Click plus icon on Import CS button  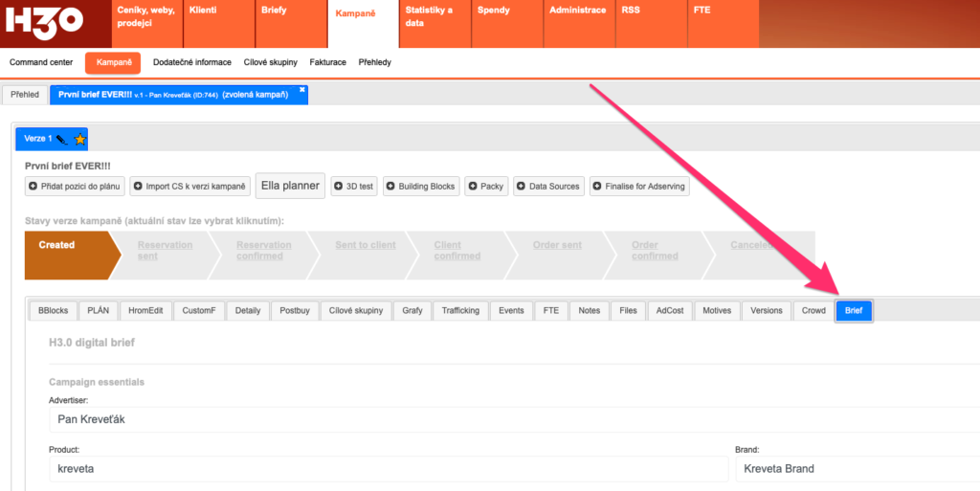[x=138, y=186]
